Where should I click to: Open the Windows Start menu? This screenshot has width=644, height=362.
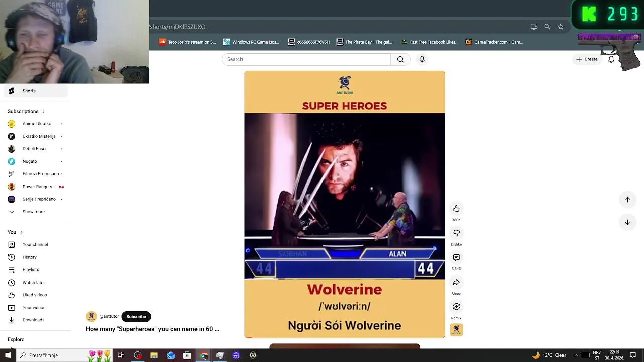coord(8,355)
